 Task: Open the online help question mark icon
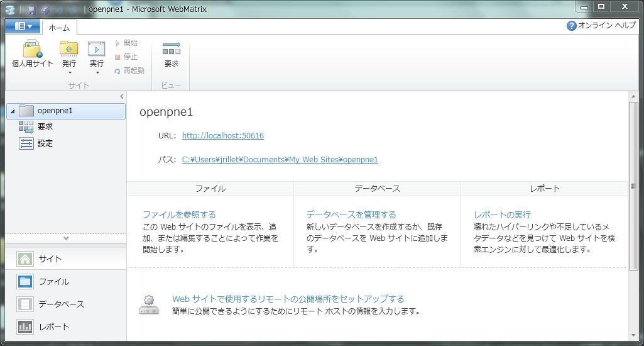pos(571,26)
